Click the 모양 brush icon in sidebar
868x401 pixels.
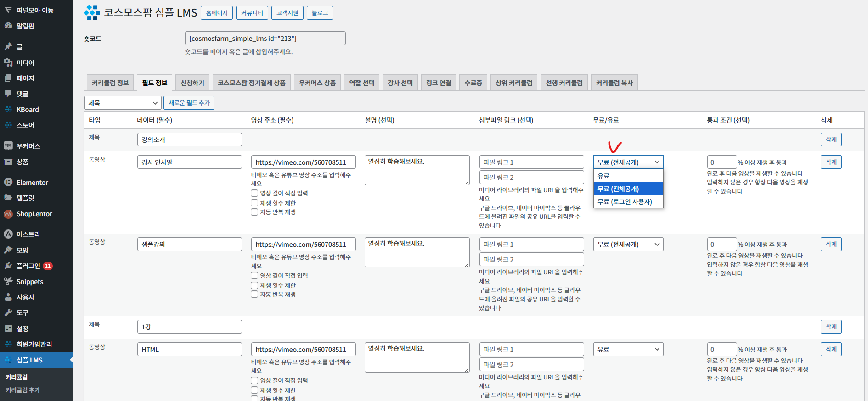click(8, 250)
